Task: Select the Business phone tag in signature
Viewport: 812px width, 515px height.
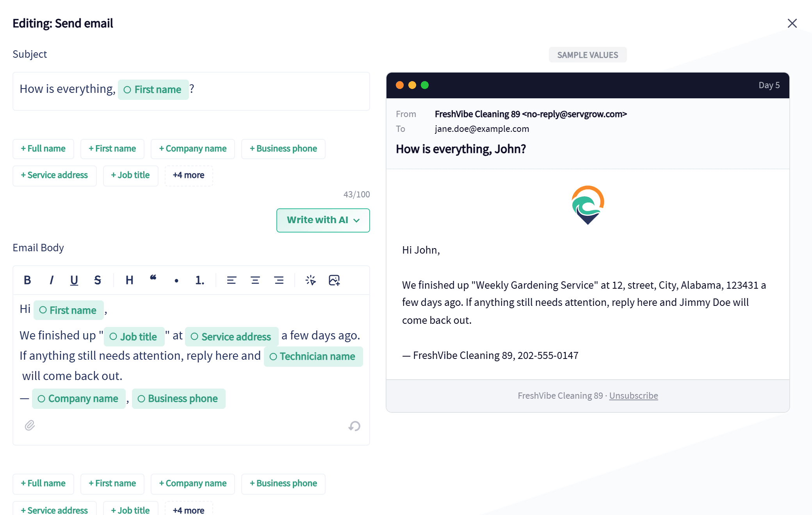Action: pos(179,399)
